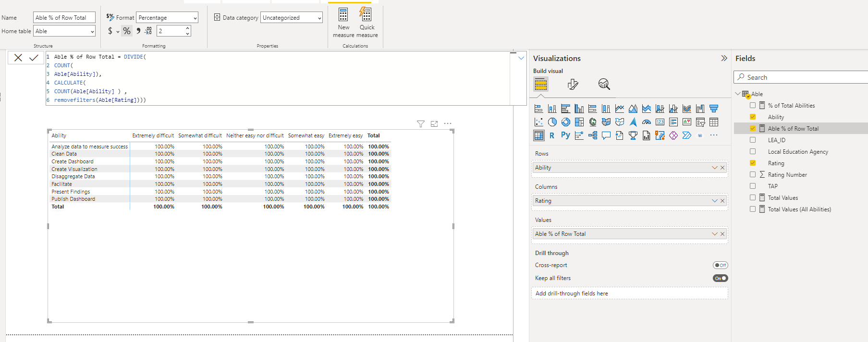This screenshot has height=342, width=868.
Task: Choose the decomposition tree visual
Action: [593, 135]
